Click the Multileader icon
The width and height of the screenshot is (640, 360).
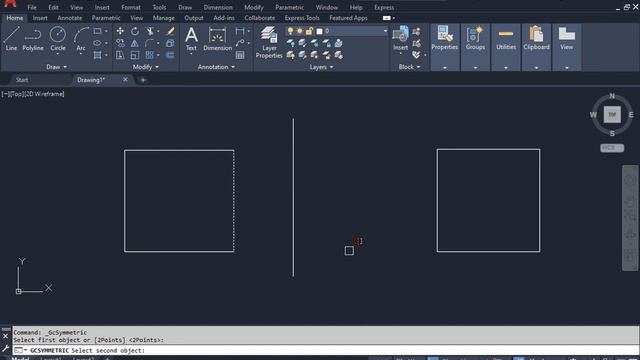(240, 43)
